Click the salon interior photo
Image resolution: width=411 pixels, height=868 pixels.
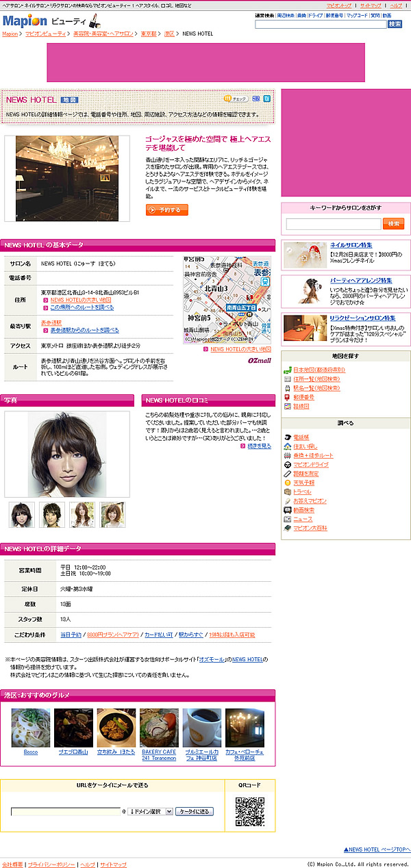pos(67,178)
